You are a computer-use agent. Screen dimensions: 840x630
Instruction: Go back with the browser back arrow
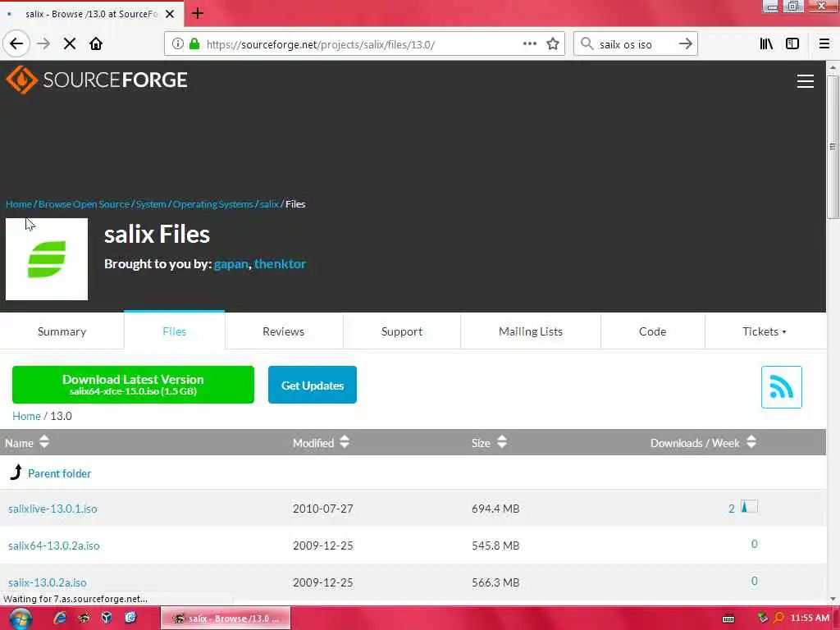point(16,44)
